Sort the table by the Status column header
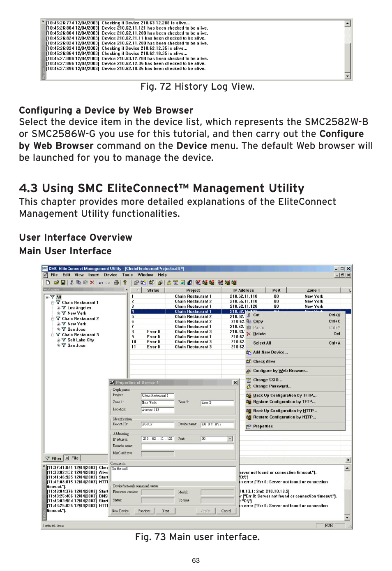The image size is (392, 571). [x=153, y=290]
